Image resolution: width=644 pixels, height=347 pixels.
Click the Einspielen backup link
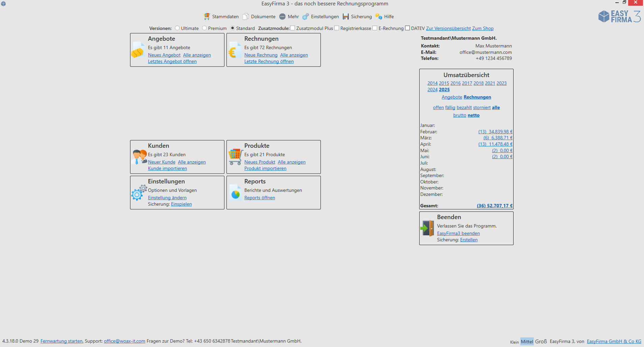click(x=181, y=204)
